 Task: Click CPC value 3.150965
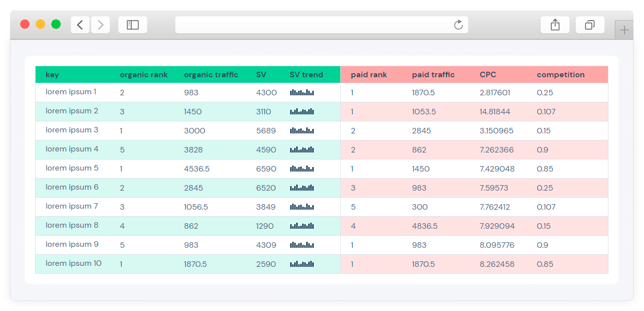point(496,131)
